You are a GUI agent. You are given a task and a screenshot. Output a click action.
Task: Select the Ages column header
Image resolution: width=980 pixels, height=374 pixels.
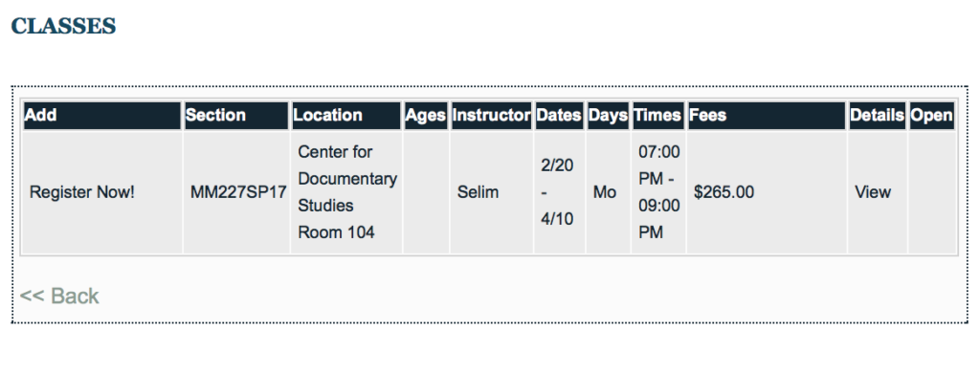[426, 116]
